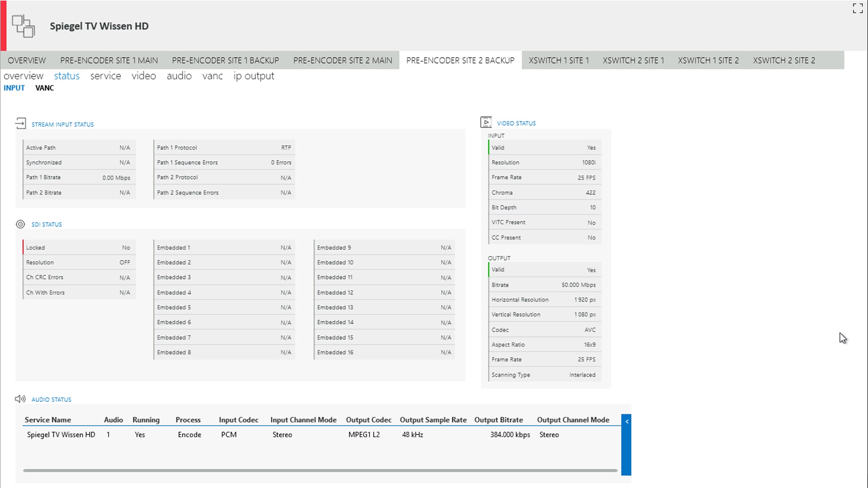Expand the blue audio side panel arrow
This screenshot has height=488, width=868.
point(626,421)
